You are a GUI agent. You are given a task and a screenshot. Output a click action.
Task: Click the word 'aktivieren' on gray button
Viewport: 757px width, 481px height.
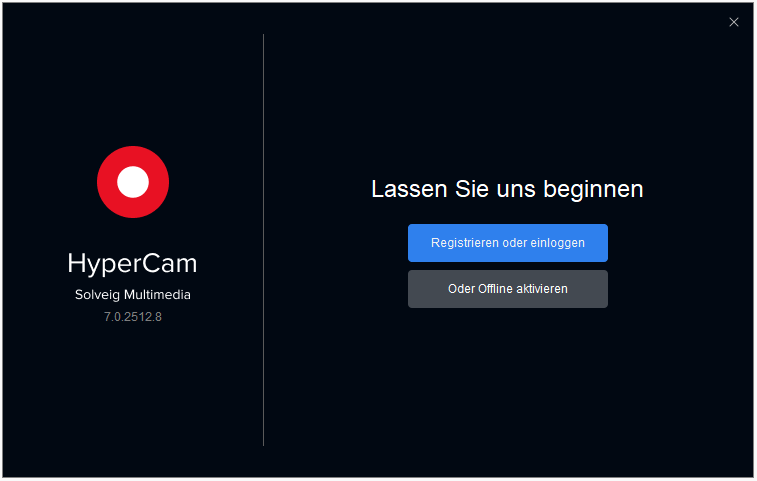pyautogui.click(x=542, y=289)
